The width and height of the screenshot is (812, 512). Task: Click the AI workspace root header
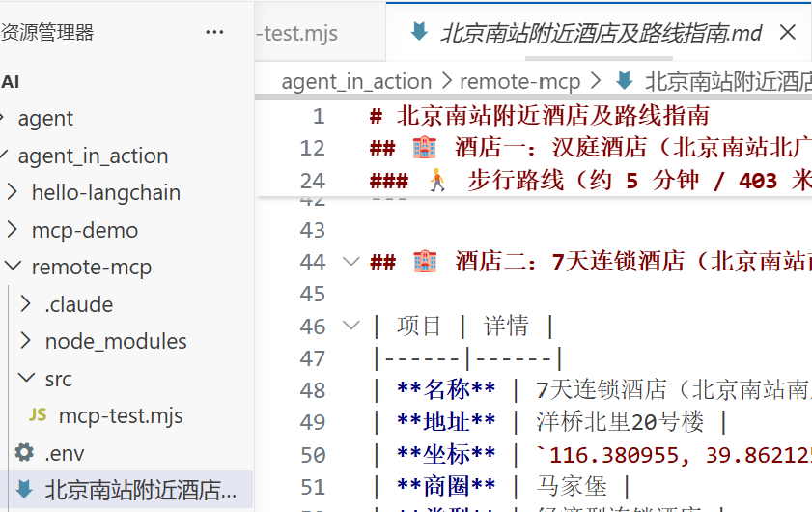tap(11, 82)
